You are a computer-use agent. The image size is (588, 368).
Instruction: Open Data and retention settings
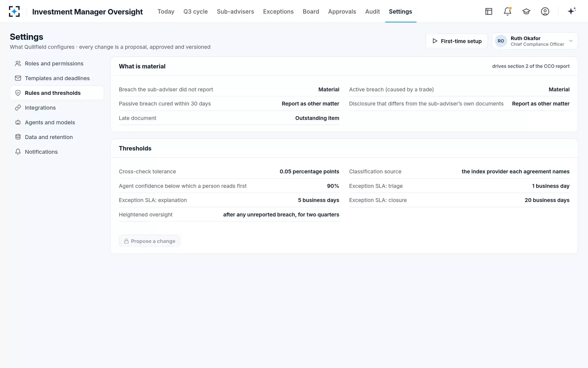[57, 137]
